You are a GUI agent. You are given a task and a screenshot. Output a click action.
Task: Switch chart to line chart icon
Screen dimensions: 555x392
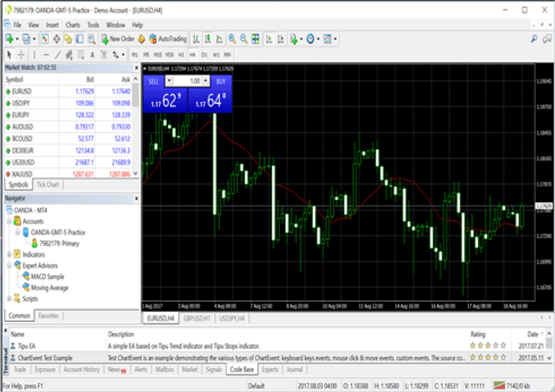coord(219,39)
